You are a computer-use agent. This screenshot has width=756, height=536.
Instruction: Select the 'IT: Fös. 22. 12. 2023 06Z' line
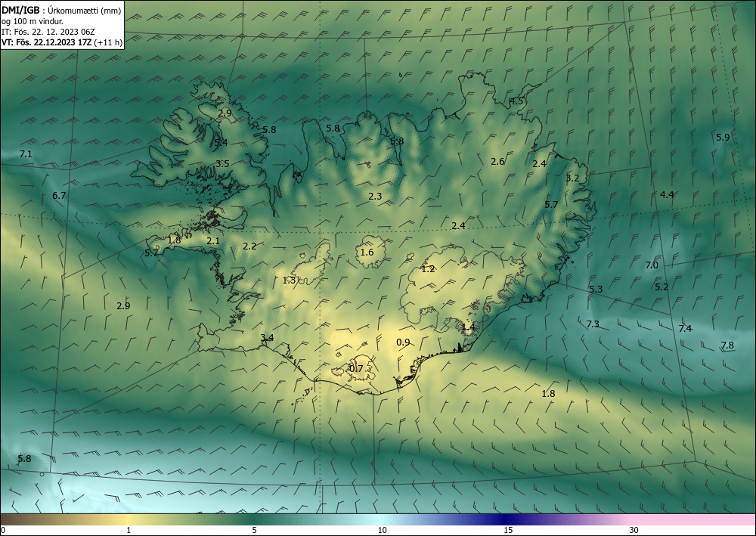click(x=48, y=32)
